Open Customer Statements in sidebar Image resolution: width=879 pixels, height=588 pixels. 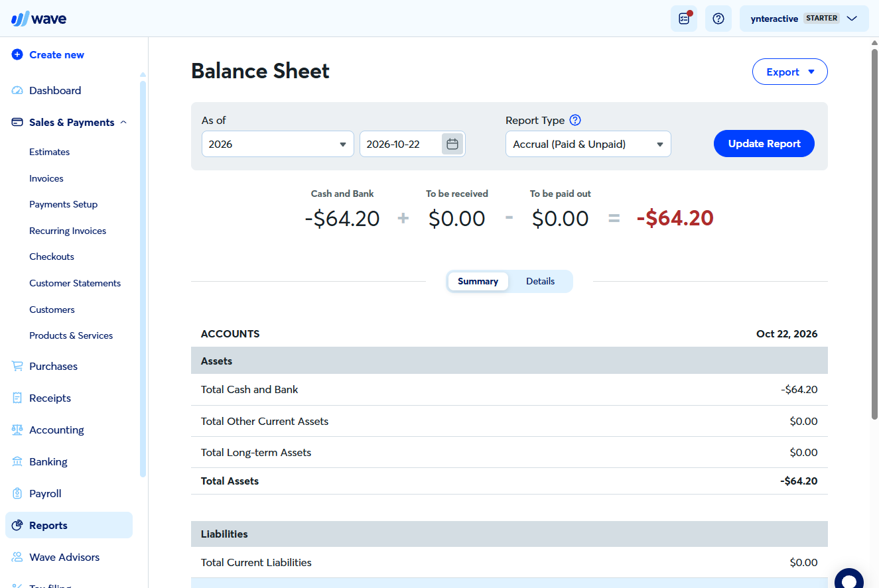75,283
